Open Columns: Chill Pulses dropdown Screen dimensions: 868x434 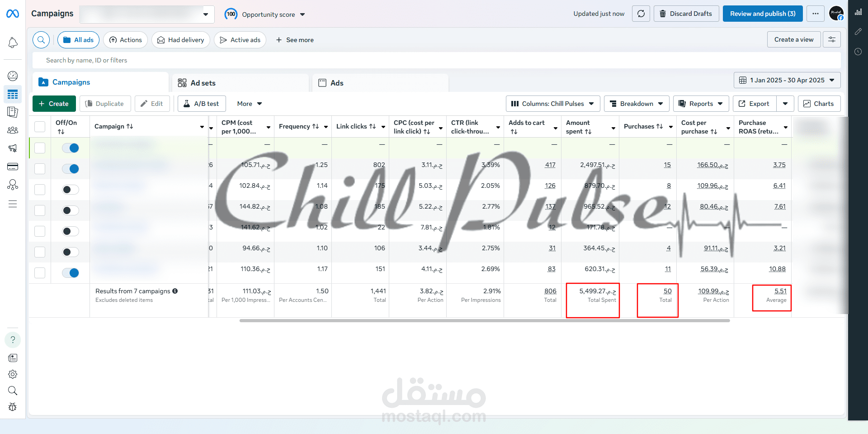(x=553, y=104)
